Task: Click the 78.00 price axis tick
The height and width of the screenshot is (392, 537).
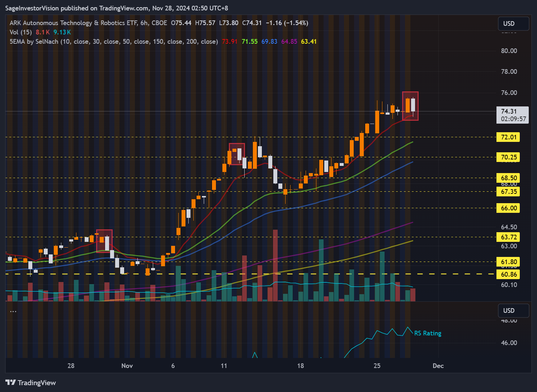Action: click(509, 72)
